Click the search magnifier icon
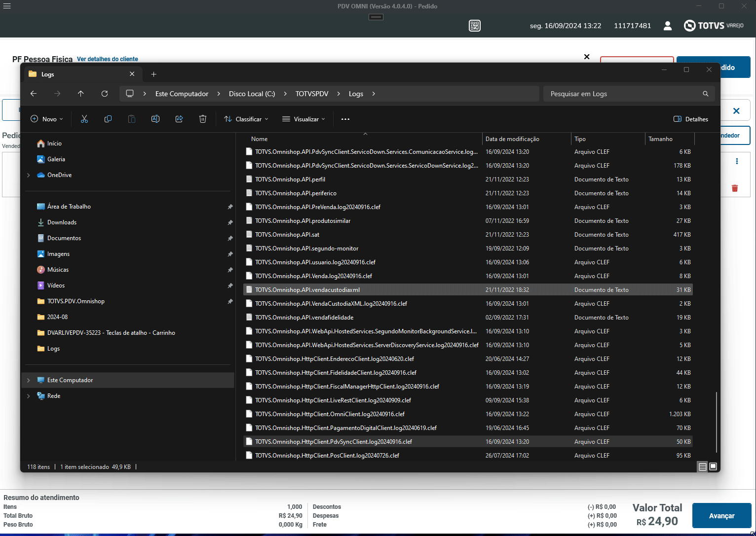Viewport: 756px width, 536px height. [706, 94]
